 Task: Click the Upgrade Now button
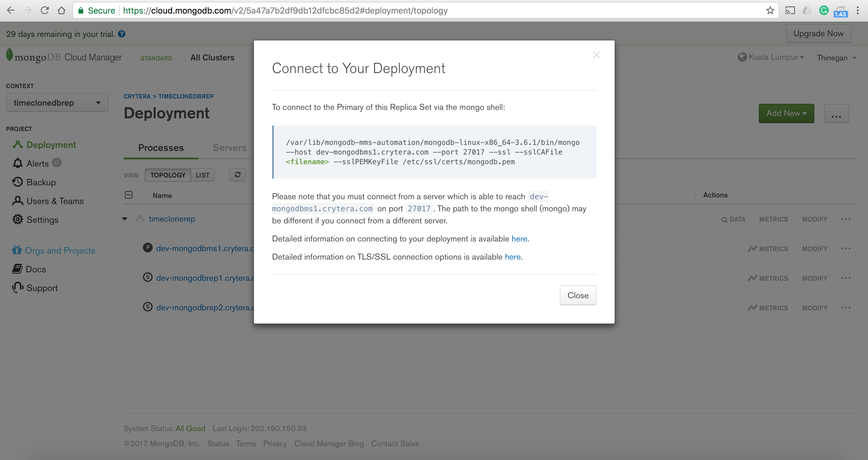click(x=819, y=33)
